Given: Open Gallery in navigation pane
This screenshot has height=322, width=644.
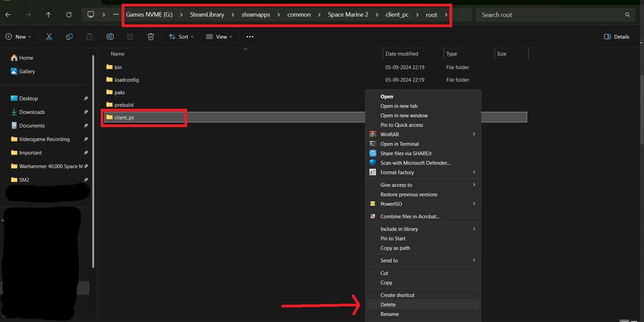Looking at the screenshot, I should pos(23,71).
